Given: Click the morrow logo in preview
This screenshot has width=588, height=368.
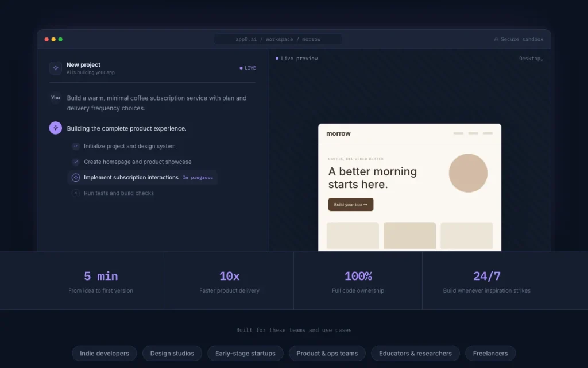Looking at the screenshot, I should click(338, 133).
